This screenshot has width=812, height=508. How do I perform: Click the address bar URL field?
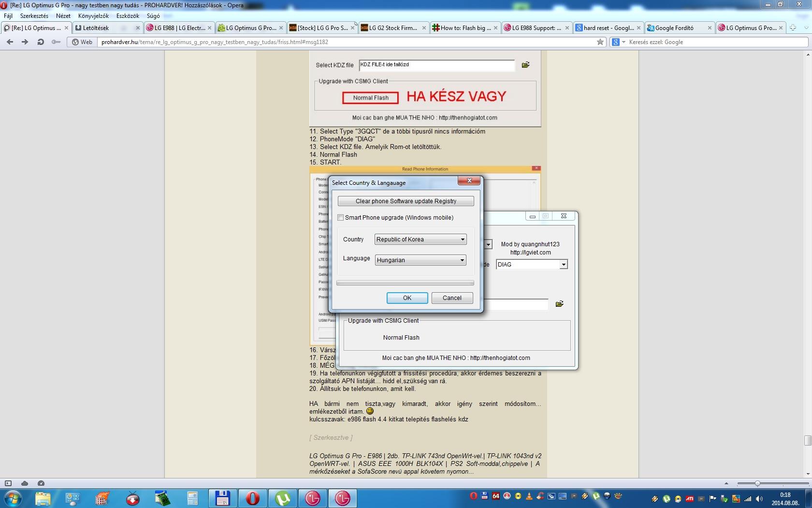click(x=346, y=42)
